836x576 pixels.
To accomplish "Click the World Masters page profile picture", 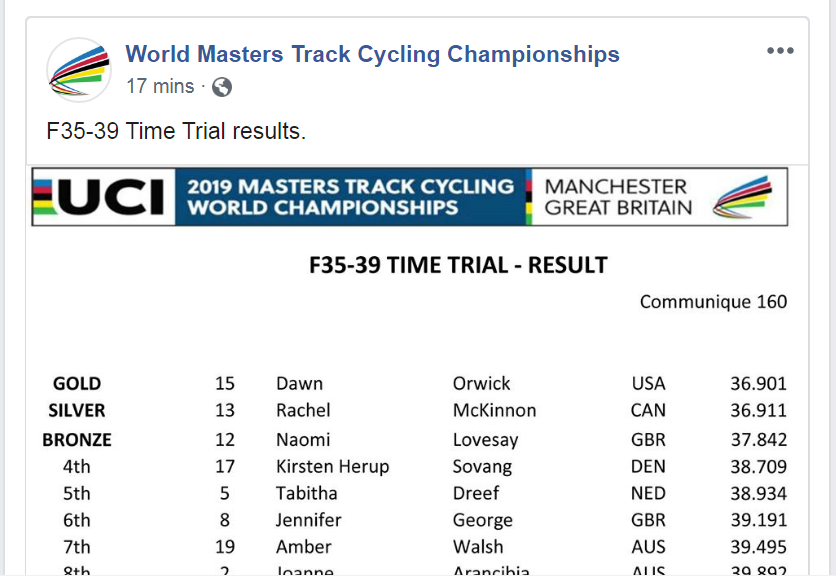I will tap(79, 69).
